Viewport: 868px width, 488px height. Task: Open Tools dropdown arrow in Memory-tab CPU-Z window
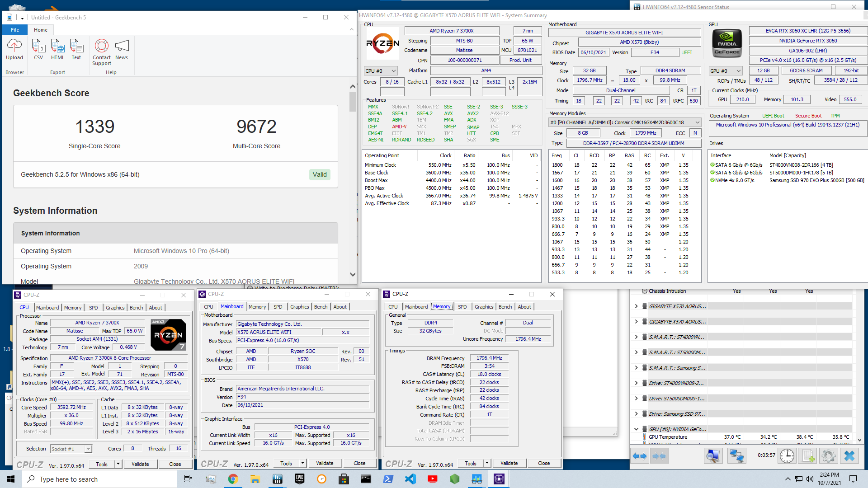coord(487,463)
